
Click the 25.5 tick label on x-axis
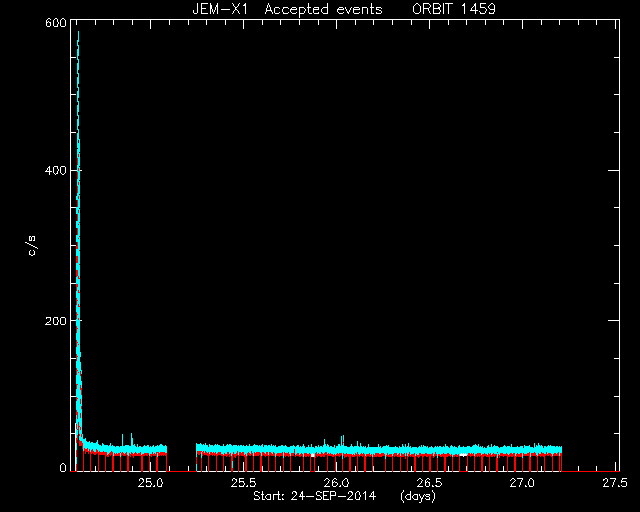tap(244, 483)
